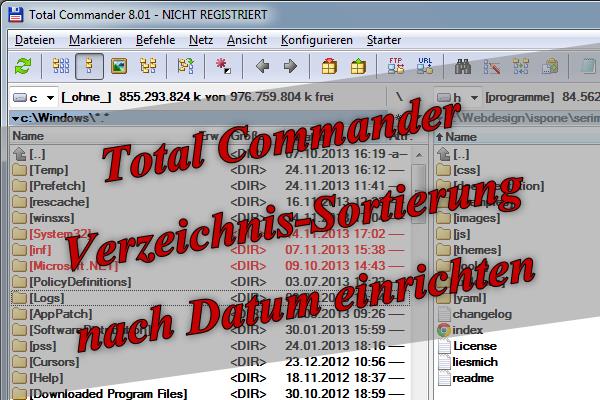Click the [programme] volume label in right panel
This screenshot has width=600, height=400.
point(520,97)
